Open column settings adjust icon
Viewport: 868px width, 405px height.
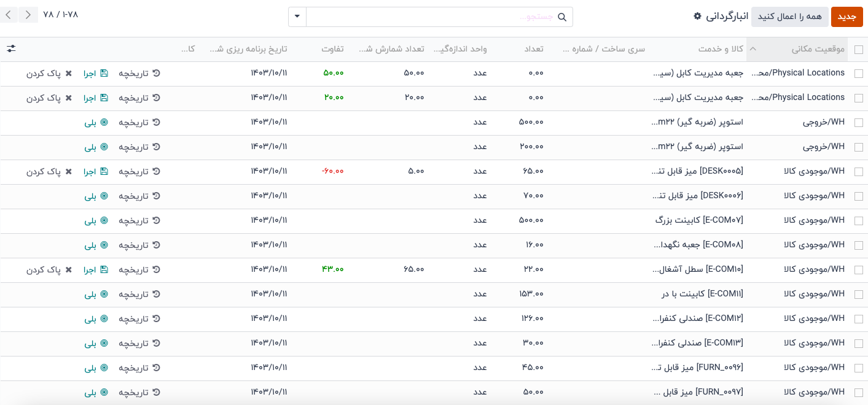(x=11, y=48)
